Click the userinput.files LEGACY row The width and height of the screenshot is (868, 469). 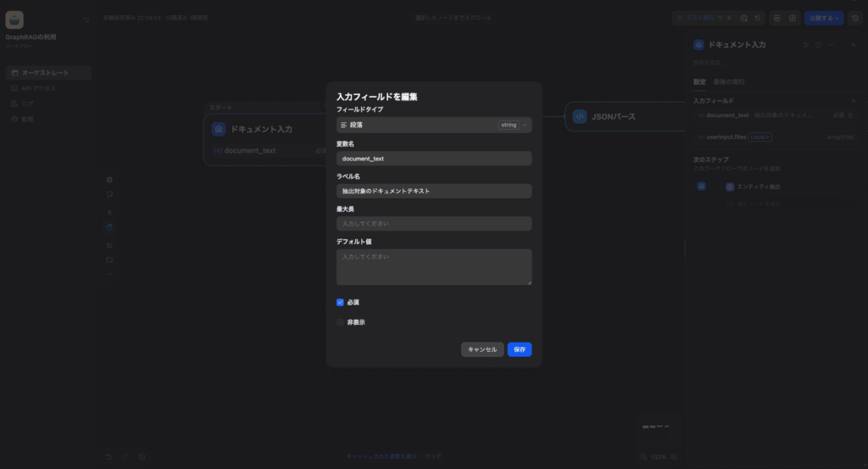(775, 137)
